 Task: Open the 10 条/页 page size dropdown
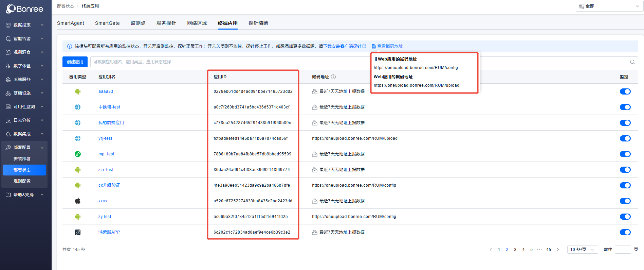(x=582, y=250)
